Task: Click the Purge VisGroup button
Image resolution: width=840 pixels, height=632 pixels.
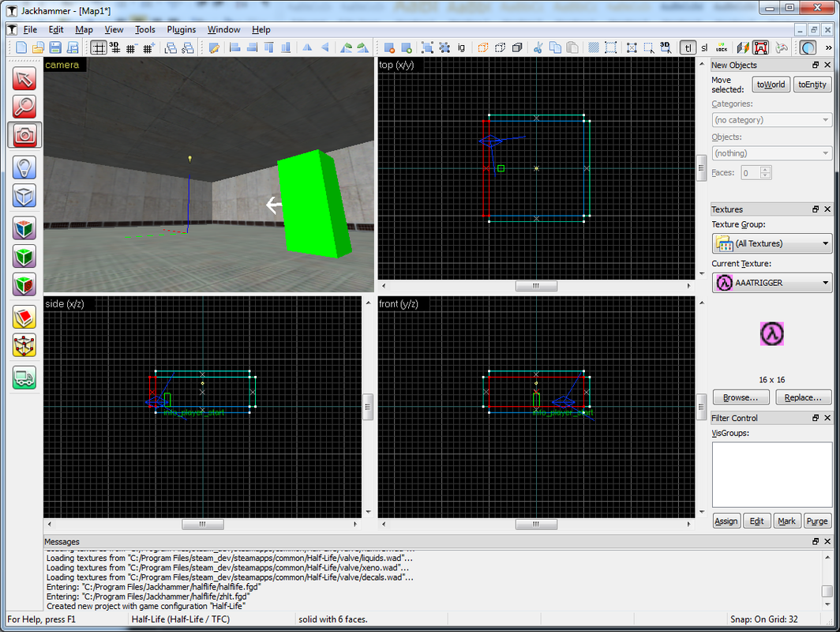Action: [x=817, y=521]
